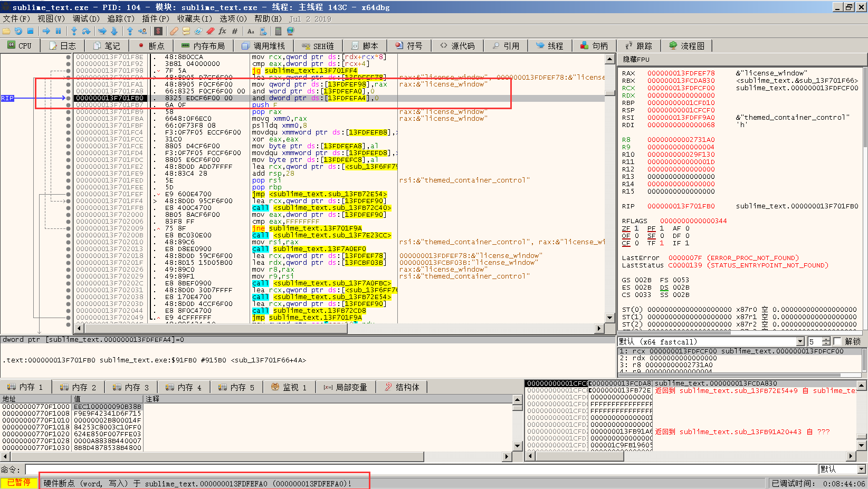Click the hash variables icon
Viewport: 868px width, 489px height.
point(234,32)
